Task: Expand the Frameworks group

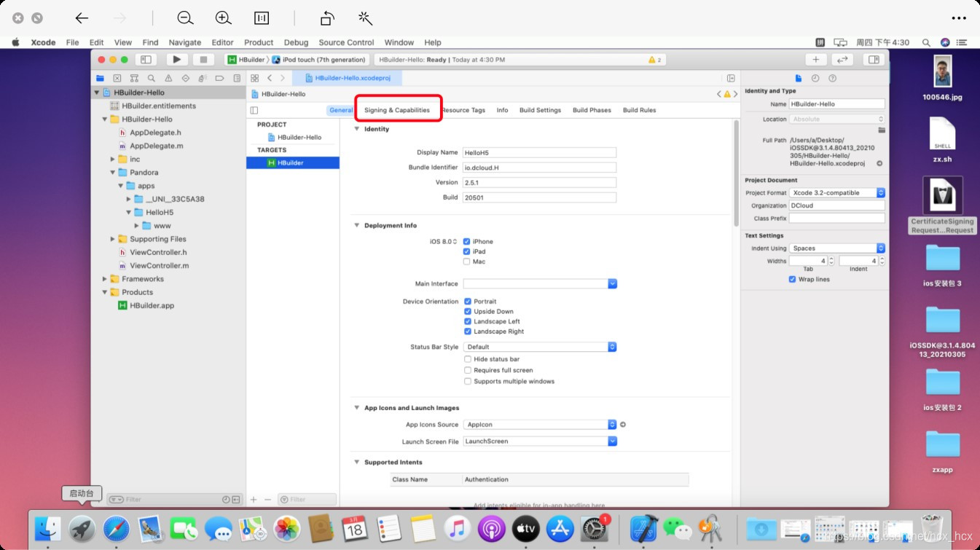Action: 105,279
